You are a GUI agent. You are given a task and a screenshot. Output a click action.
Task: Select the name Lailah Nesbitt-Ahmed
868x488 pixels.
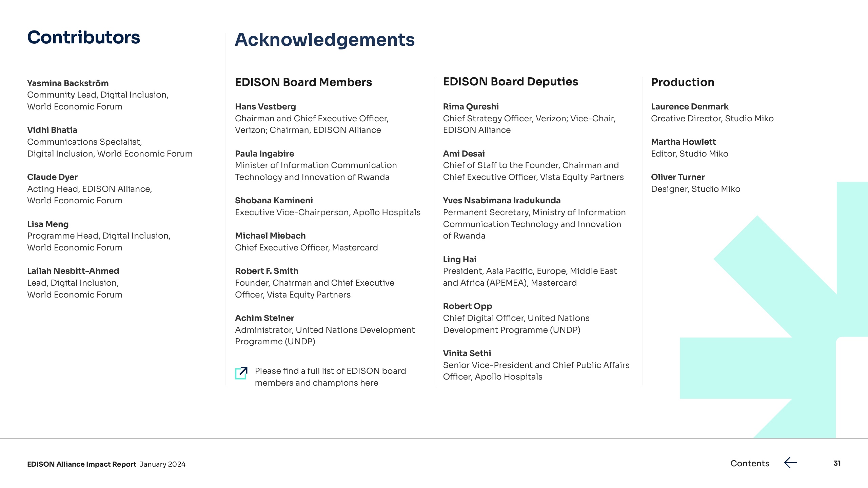73,271
